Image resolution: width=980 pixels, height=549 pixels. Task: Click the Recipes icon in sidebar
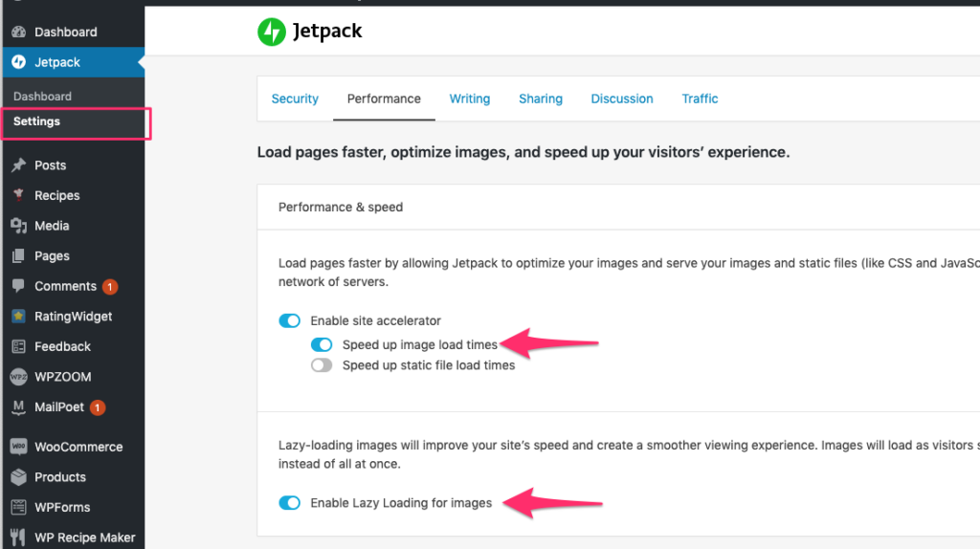pyautogui.click(x=19, y=195)
